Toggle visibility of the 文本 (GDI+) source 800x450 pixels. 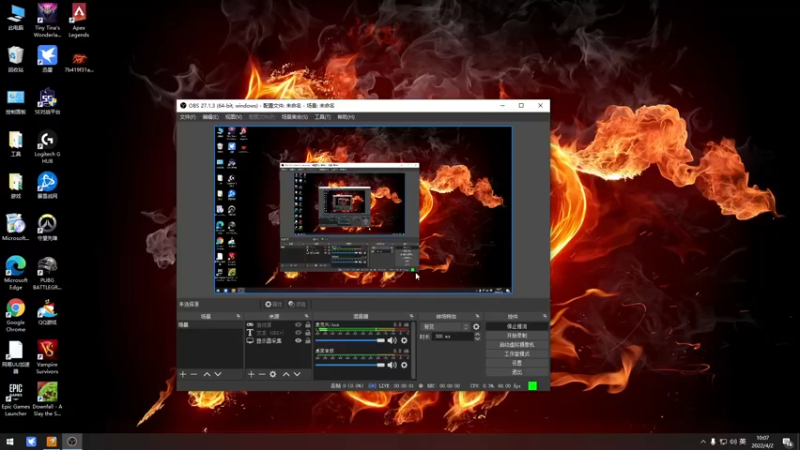[x=298, y=333]
